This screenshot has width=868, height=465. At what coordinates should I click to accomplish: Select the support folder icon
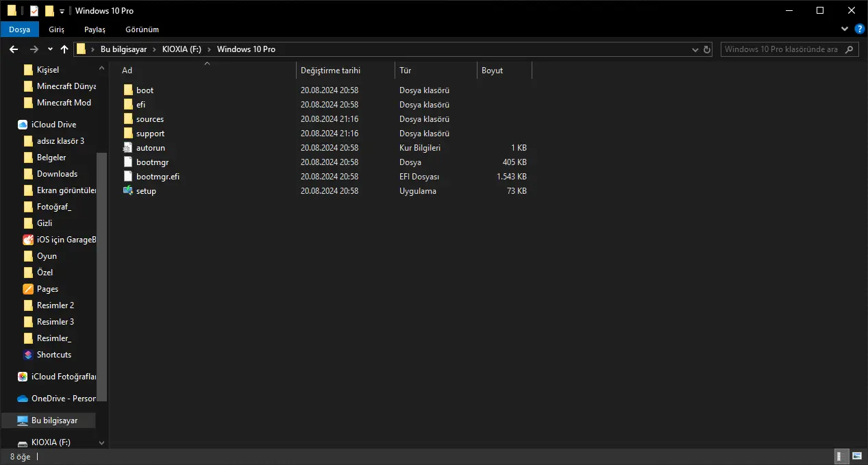(128, 134)
